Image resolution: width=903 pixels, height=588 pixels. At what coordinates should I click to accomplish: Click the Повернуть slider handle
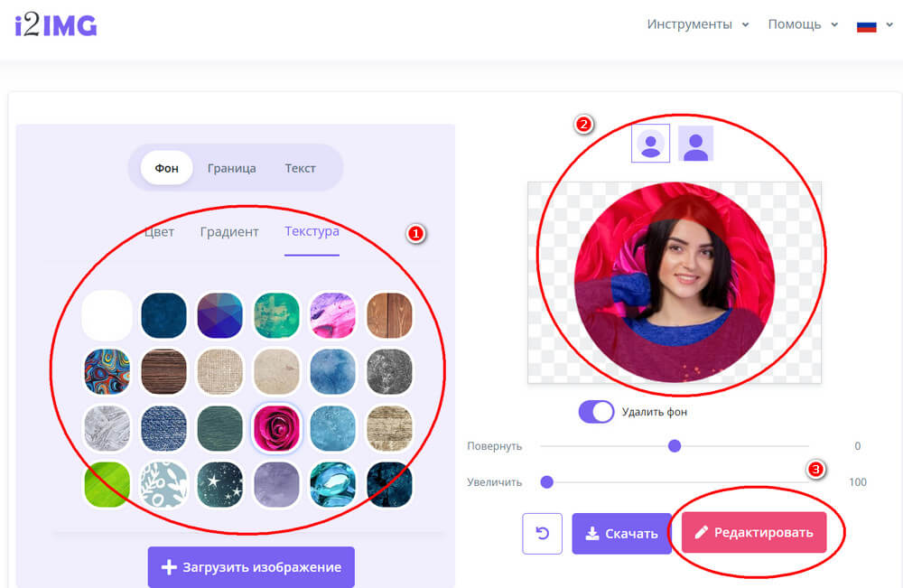(x=675, y=446)
